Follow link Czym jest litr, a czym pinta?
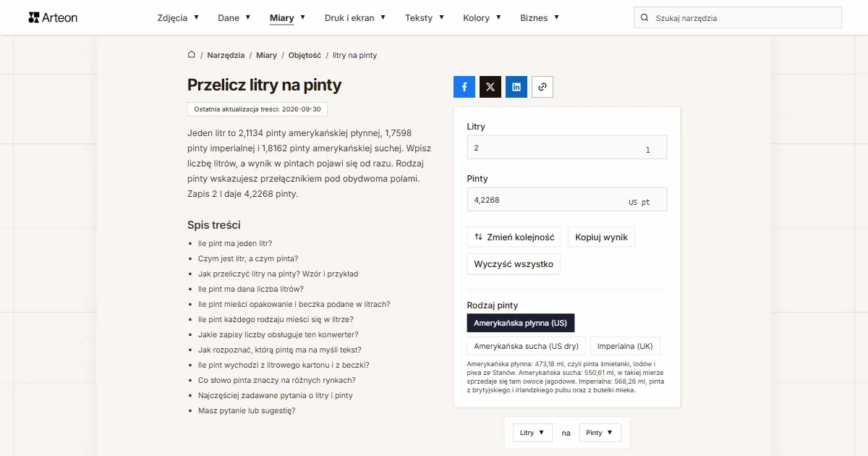The width and height of the screenshot is (868, 456). [x=248, y=258]
